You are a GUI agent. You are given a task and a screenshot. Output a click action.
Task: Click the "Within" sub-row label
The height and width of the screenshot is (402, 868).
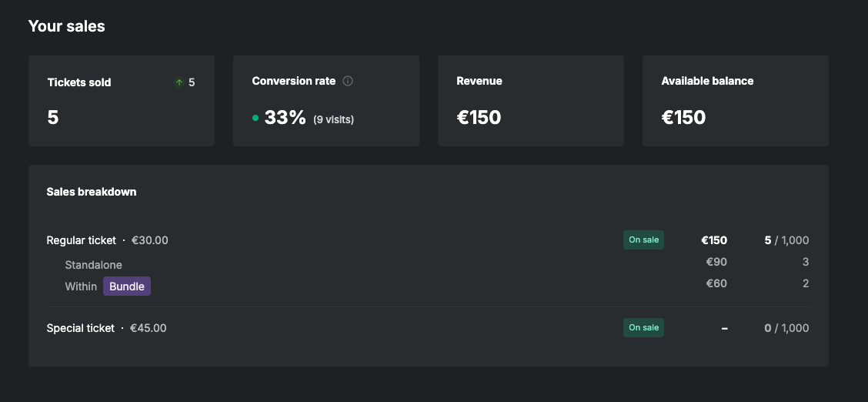(81, 286)
